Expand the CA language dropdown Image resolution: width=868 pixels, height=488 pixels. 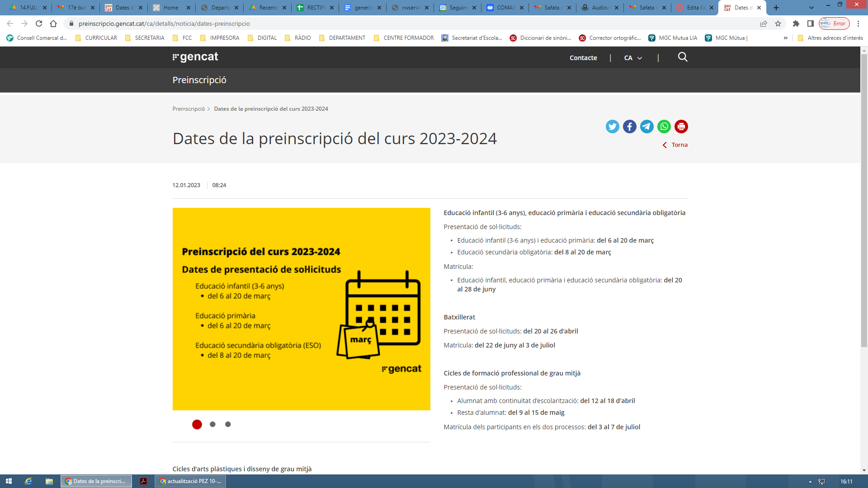pos(633,58)
